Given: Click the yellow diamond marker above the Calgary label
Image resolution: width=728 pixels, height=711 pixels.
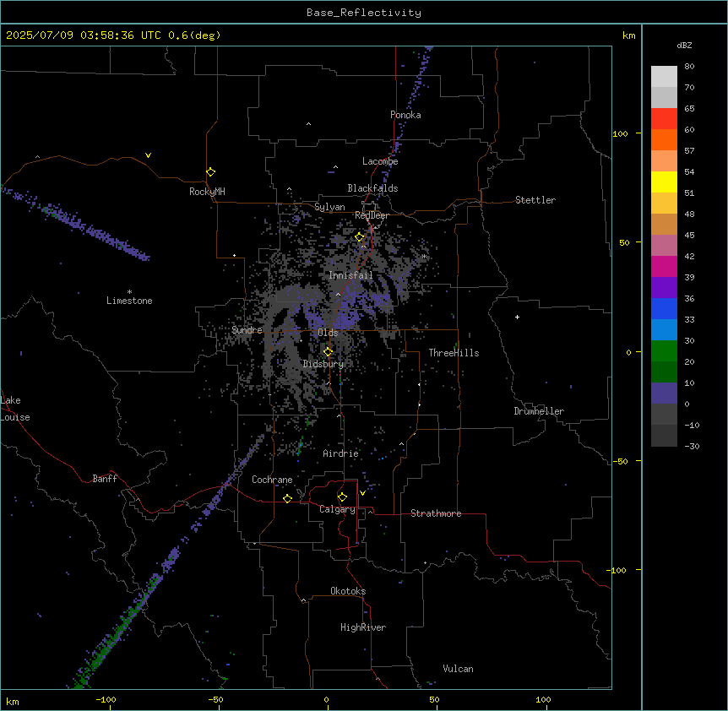Looking at the screenshot, I should pyautogui.click(x=342, y=497).
